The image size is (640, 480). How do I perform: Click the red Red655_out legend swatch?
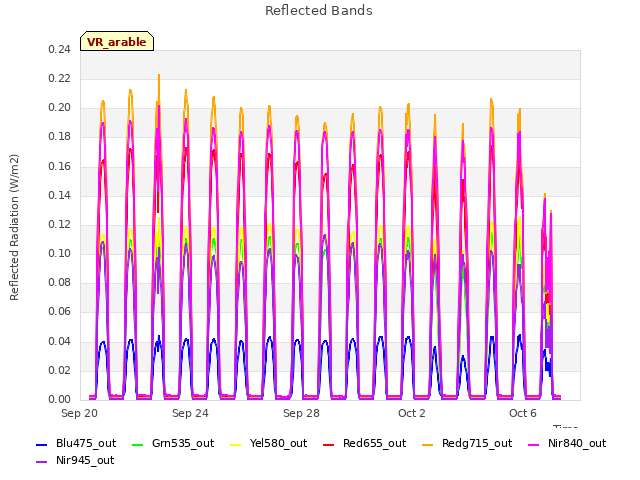(x=329, y=444)
